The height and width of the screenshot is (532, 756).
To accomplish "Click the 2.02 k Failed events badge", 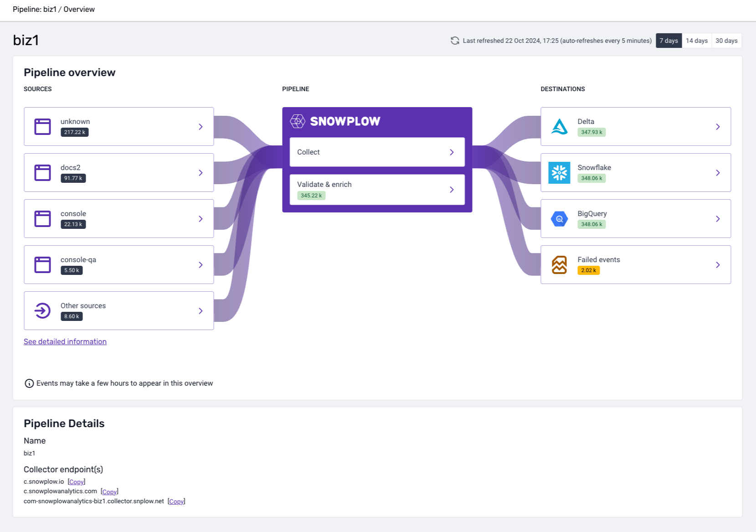I will pyautogui.click(x=589, y=270).
